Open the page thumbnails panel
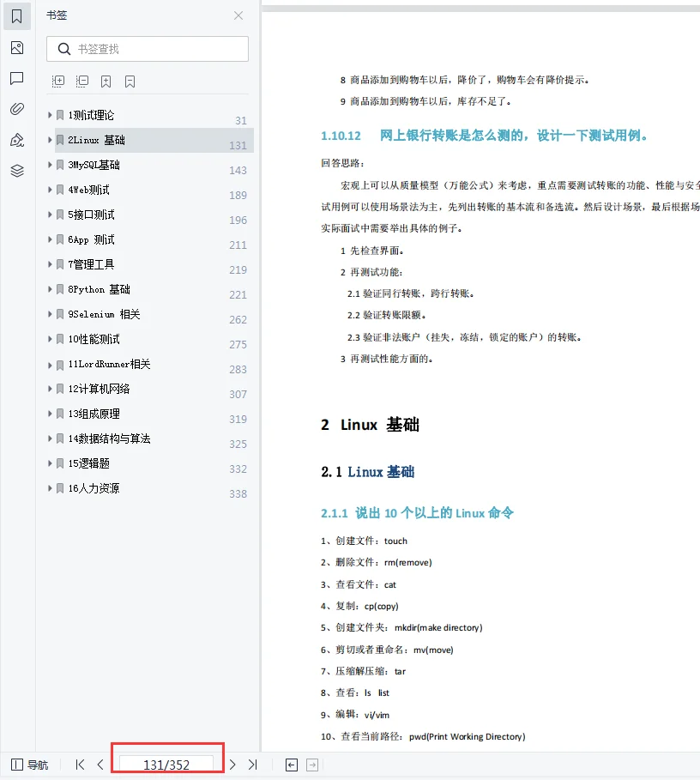This screenshot has width=700, height=780. (x=17, y=47)
